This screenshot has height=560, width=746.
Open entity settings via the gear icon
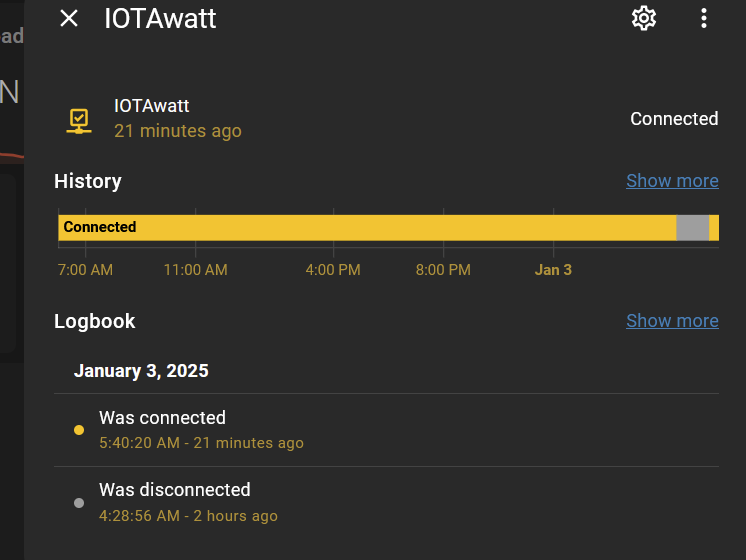[x=644, y=19]
